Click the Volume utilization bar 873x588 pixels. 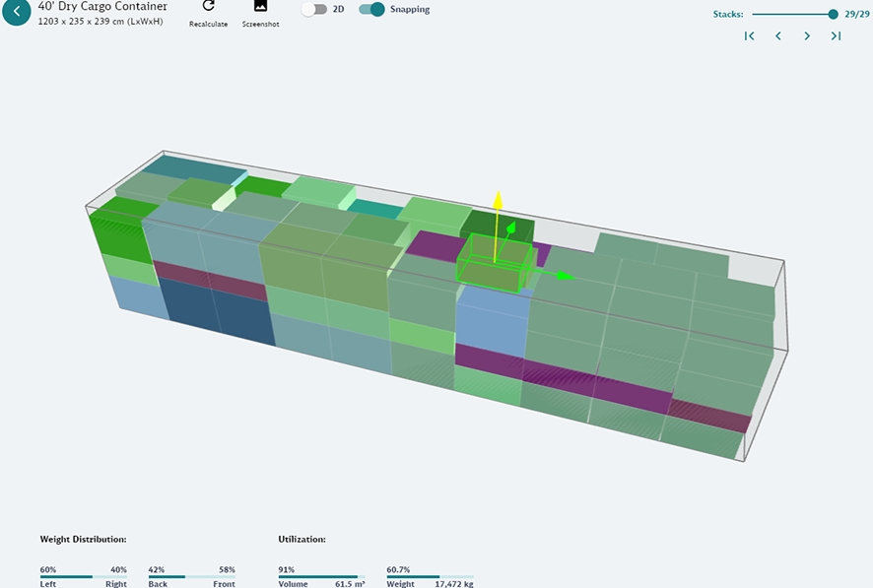coord(321,576)
